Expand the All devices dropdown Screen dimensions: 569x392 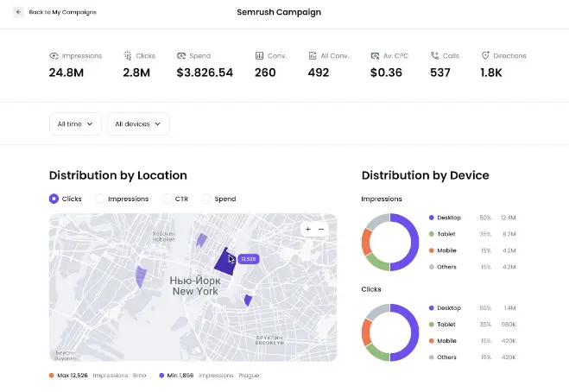pyautogui.click(x=138, y=124)
